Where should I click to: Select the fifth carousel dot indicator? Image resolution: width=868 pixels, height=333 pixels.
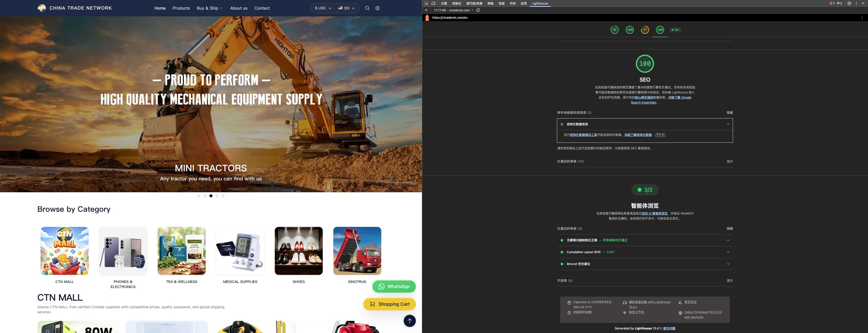pyautogui.click(x=223, y=196)
